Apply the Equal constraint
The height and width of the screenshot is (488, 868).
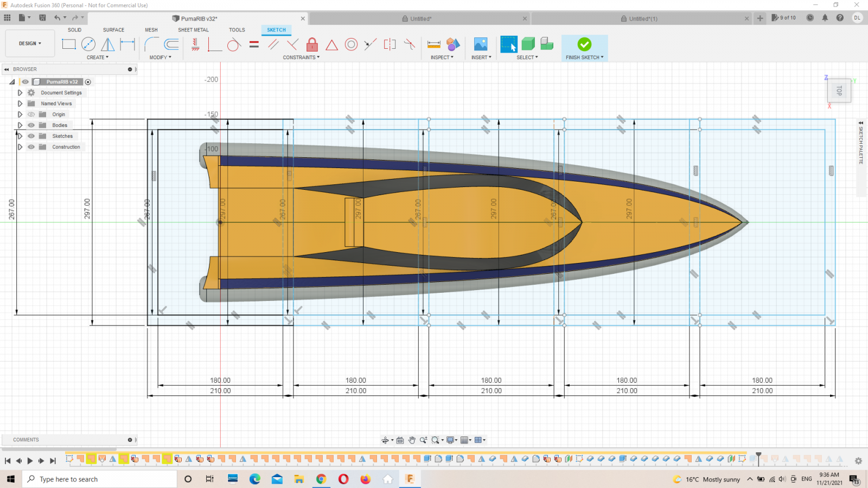click(x=254, y=44)
